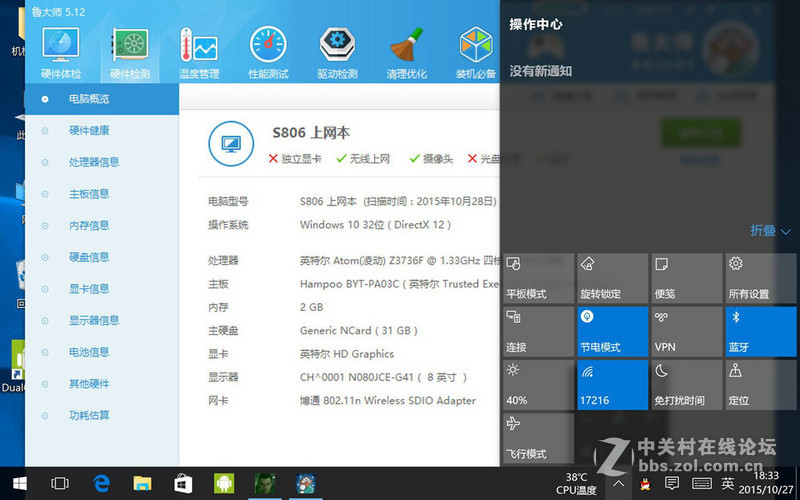The width and height of the screenshot is (800, 500).
Task: Click Generic NCard ( 31 GB ) text
Action: pos(359,331)
